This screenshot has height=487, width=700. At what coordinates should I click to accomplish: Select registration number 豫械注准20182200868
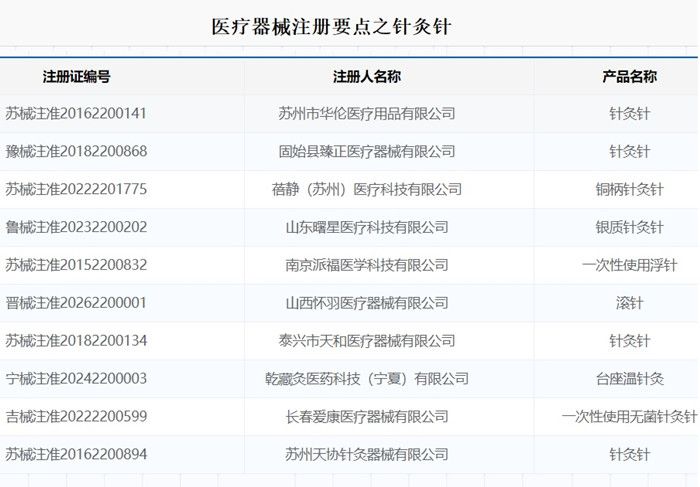[76, 151]
